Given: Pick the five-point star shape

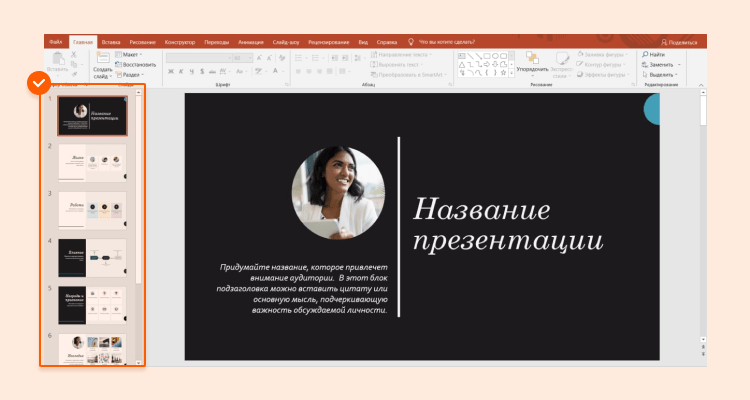Looking at the screenshot, I should tap(503, 73).
